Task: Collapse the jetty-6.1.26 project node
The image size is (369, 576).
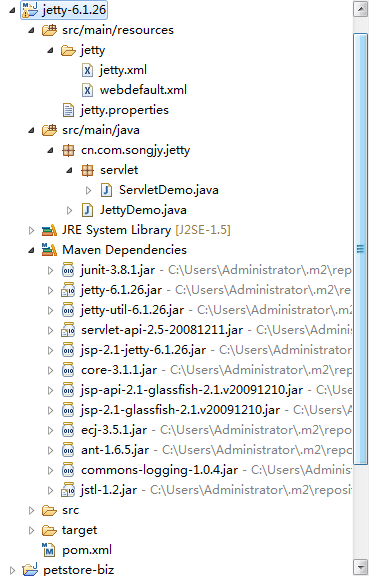Action: coord(12,10)
